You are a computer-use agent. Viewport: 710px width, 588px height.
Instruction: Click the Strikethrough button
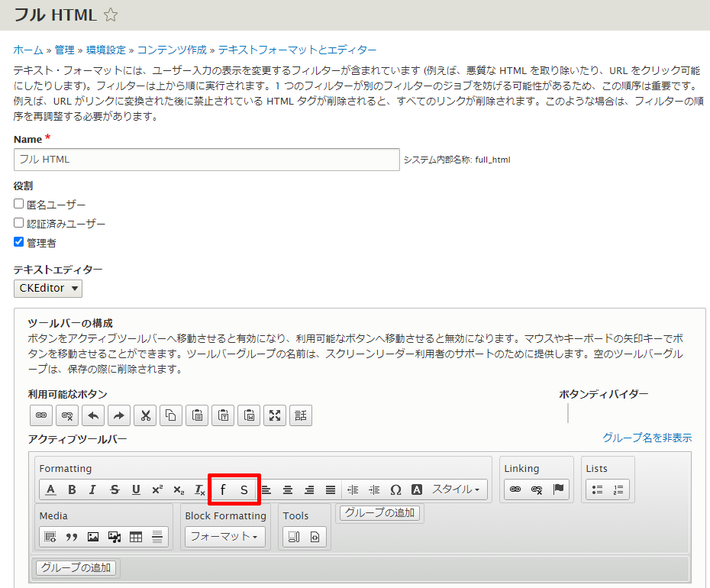[x=115, y=489]
